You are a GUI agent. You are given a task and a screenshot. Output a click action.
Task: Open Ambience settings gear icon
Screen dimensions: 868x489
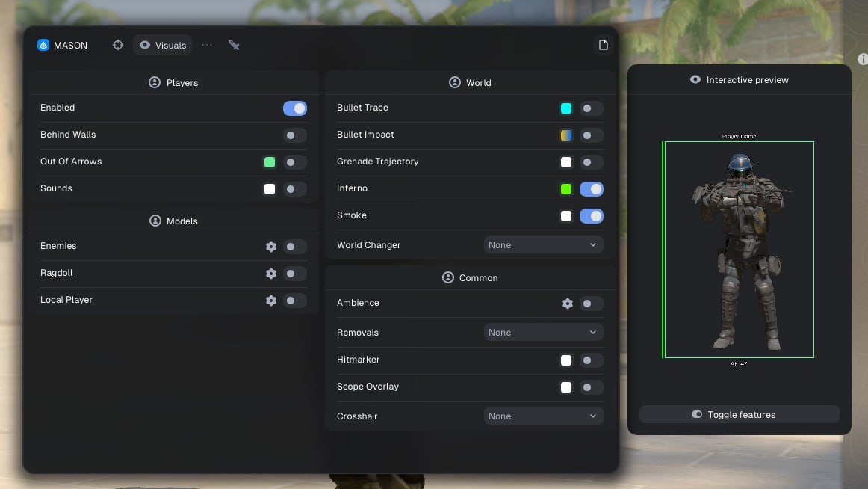[x=568, y=304]
